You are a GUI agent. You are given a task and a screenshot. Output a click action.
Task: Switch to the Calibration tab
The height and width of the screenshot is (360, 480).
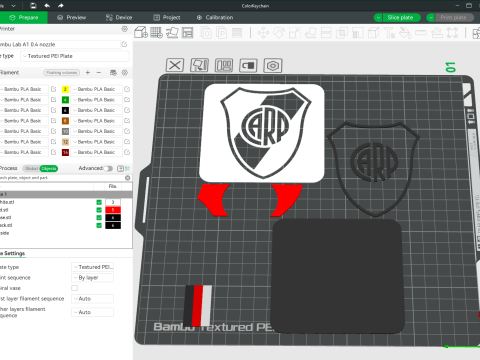[215, 17]
